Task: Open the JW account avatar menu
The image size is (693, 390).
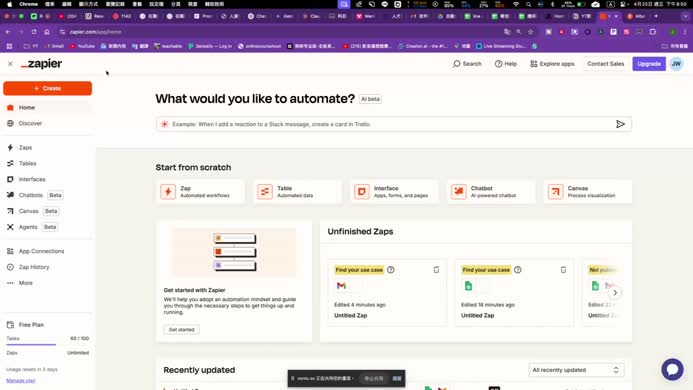Action: (x=676, y=64)
